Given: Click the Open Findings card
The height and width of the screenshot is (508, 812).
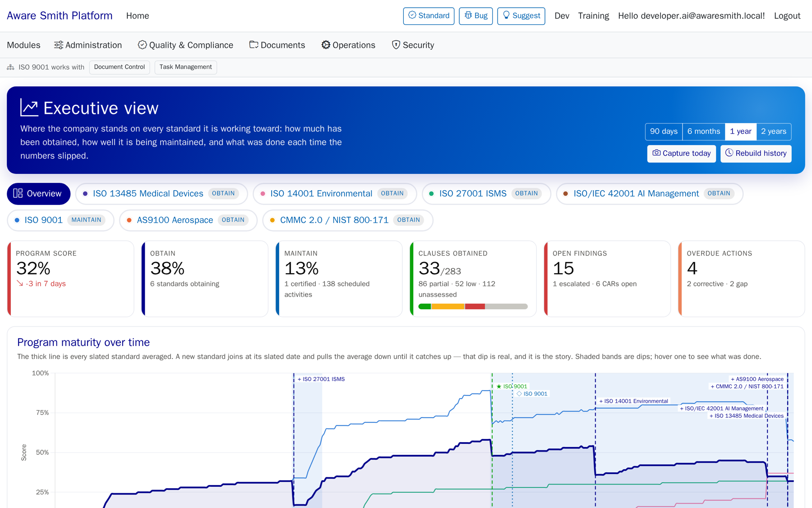Looking at the screenshot, I should coord(607,279).
